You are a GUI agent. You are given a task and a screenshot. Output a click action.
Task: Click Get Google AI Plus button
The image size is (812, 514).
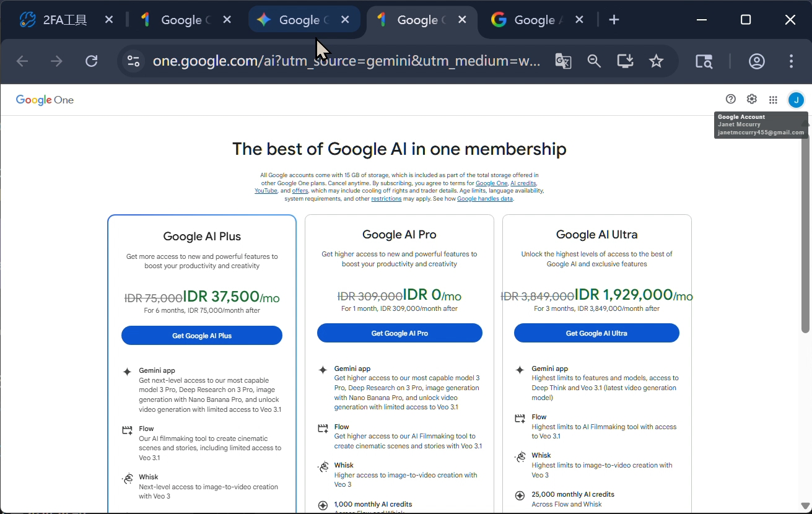coord(202,336)
